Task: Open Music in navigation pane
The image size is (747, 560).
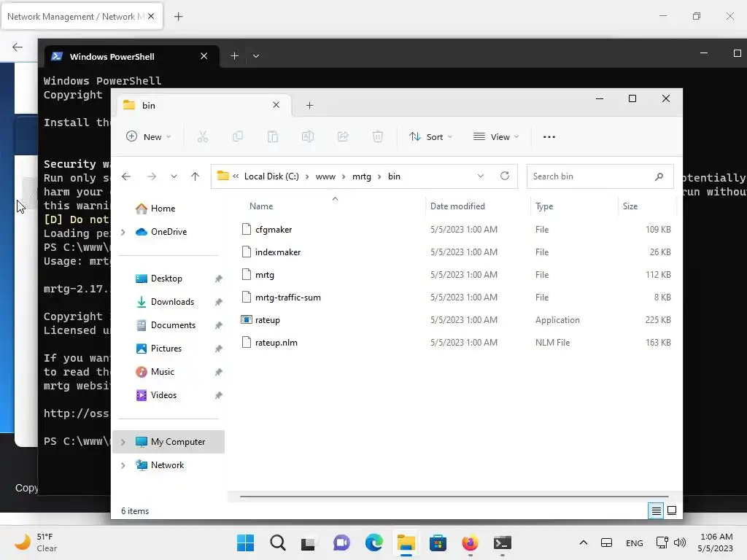Action: 163,372
